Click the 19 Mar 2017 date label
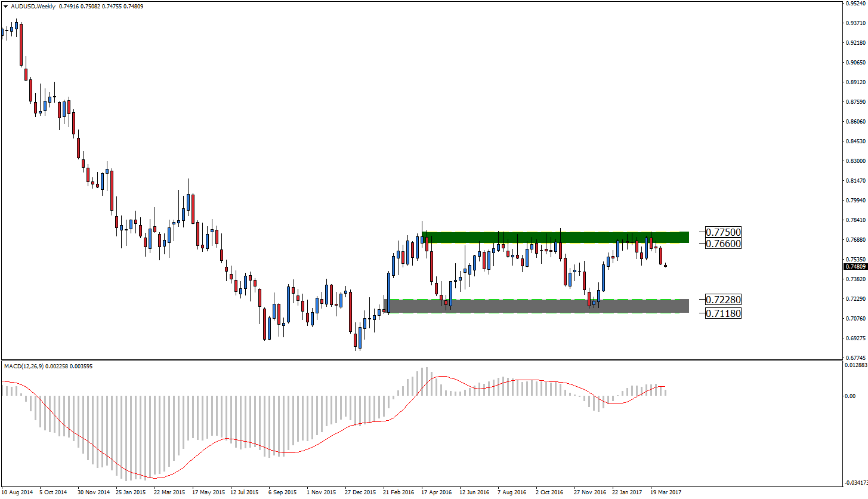 [x=665, y=493]
